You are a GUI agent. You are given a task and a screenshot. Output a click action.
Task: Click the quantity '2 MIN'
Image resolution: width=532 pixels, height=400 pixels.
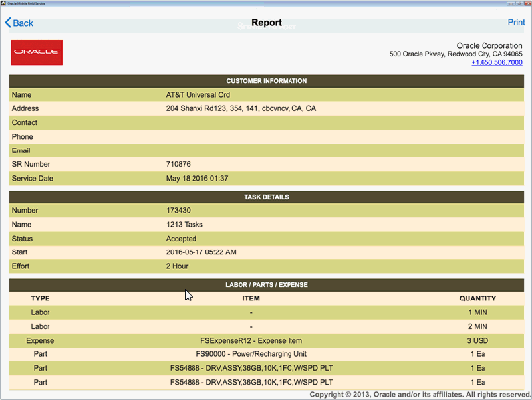tap(477, 326)
